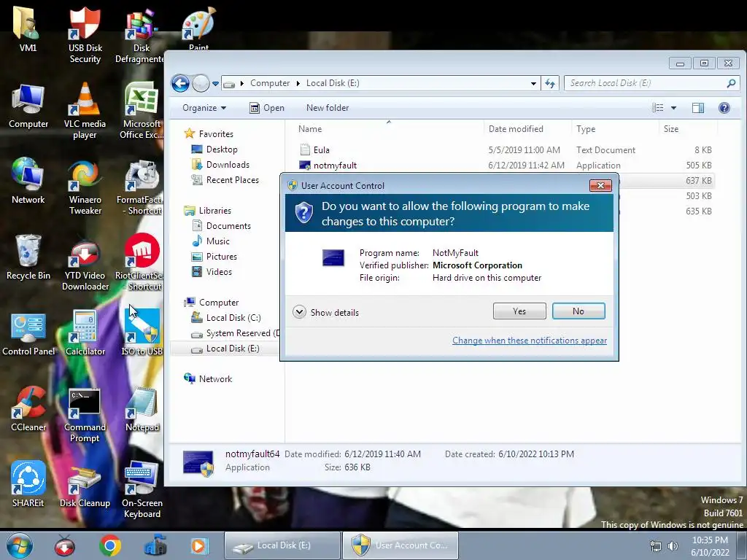Open the Windows Start menu orb

(19, 545)
